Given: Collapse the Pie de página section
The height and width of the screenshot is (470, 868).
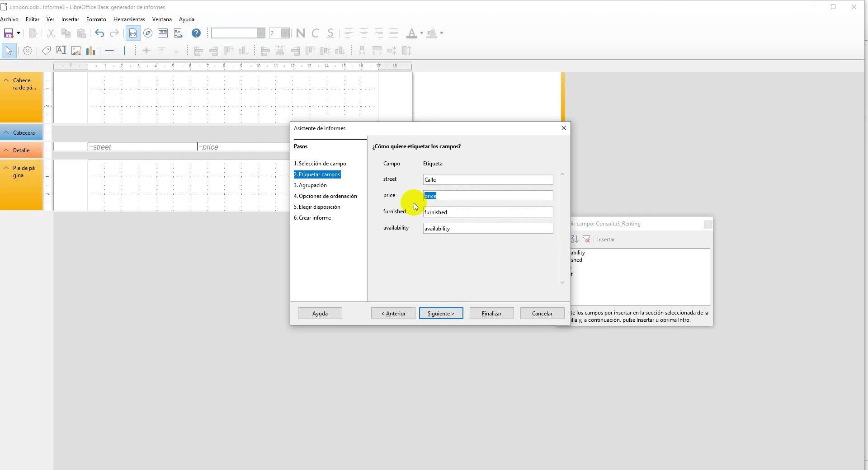Looking at the screenshot, I should click(x=6, y=168).
